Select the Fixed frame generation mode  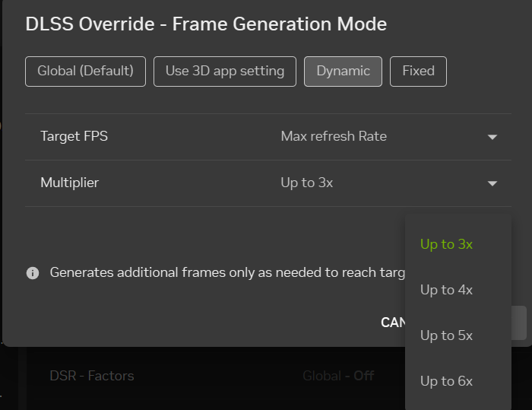coord(418,72)
